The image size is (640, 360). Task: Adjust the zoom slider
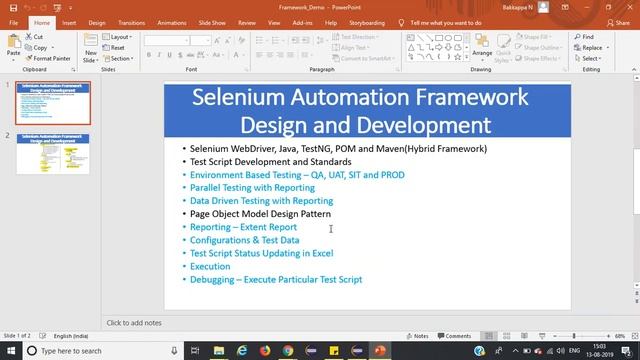coord(574,336)
